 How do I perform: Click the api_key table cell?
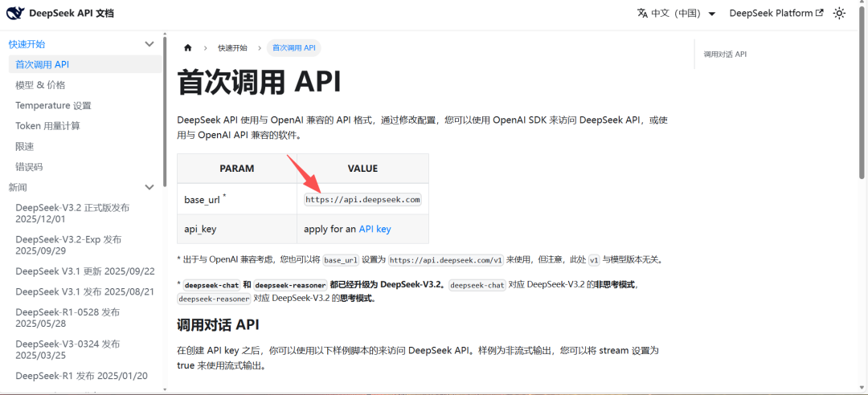point(237,229)
